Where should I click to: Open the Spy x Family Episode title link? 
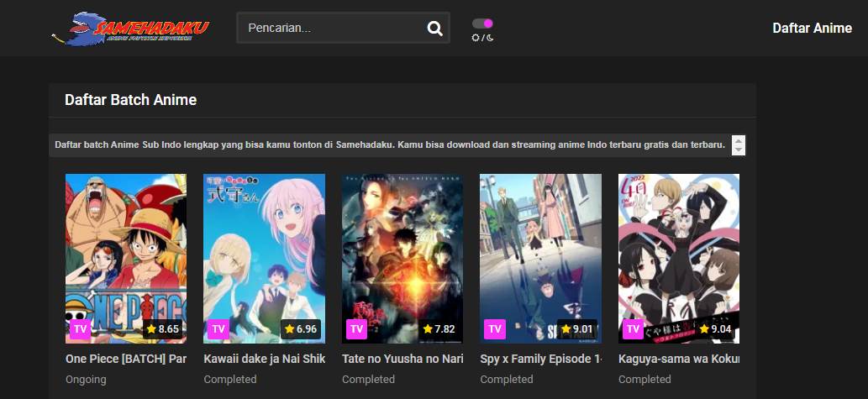pyautogui.click(x=541, y=359)
